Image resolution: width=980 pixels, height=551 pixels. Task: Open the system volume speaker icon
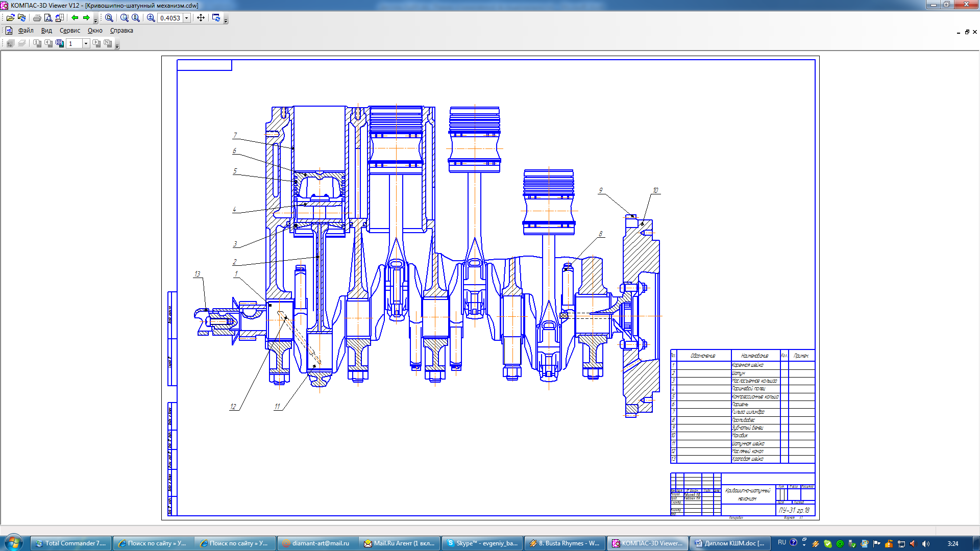pos(926,544)
